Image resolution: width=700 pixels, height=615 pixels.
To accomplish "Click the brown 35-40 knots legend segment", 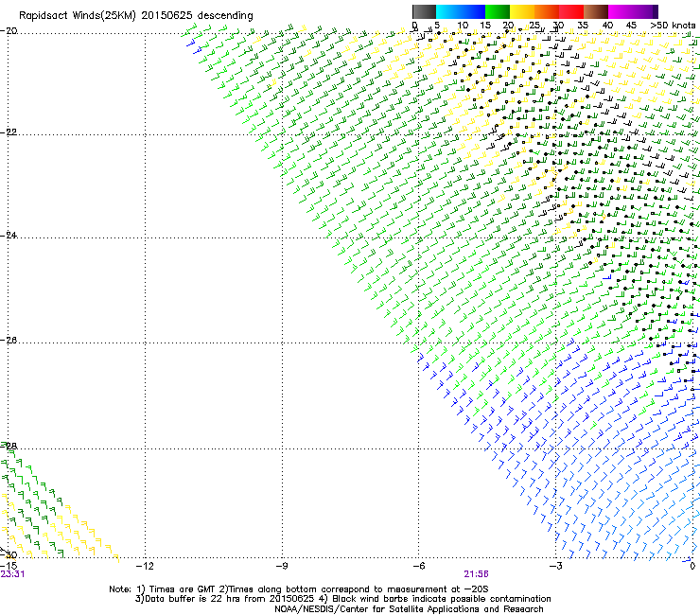I will pos(596,11).
